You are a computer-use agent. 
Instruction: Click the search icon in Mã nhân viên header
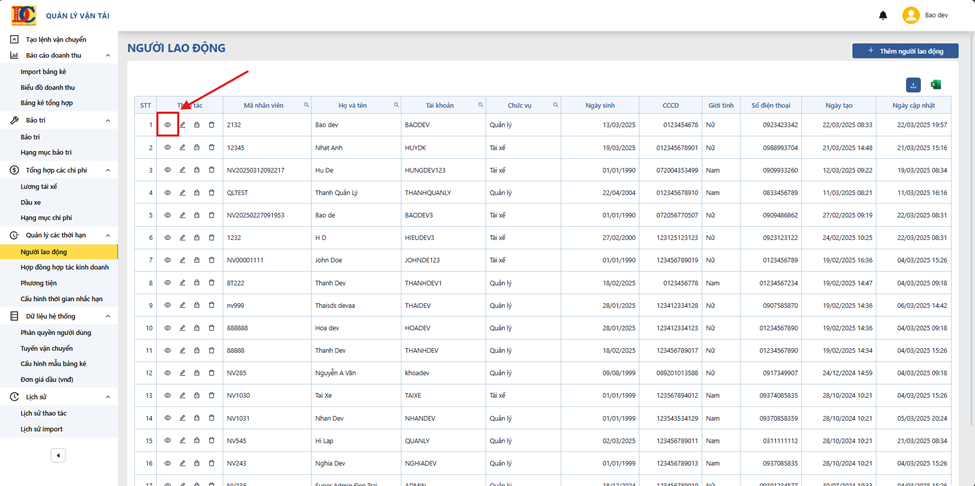click(x=306, y=105)
